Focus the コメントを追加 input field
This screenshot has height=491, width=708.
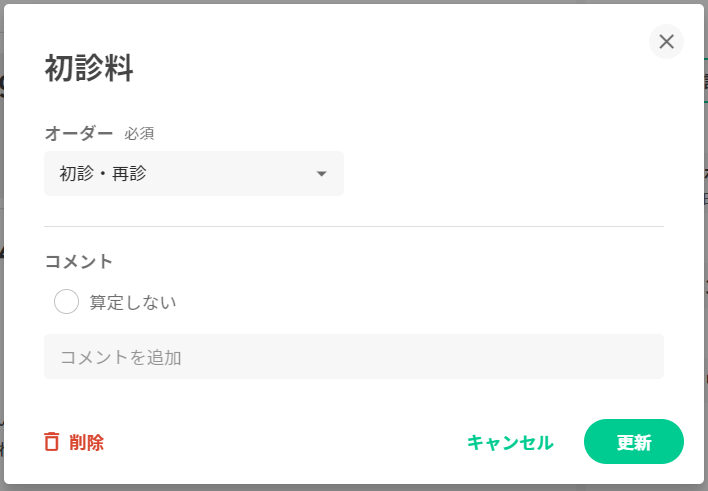(x=353, y=357)
